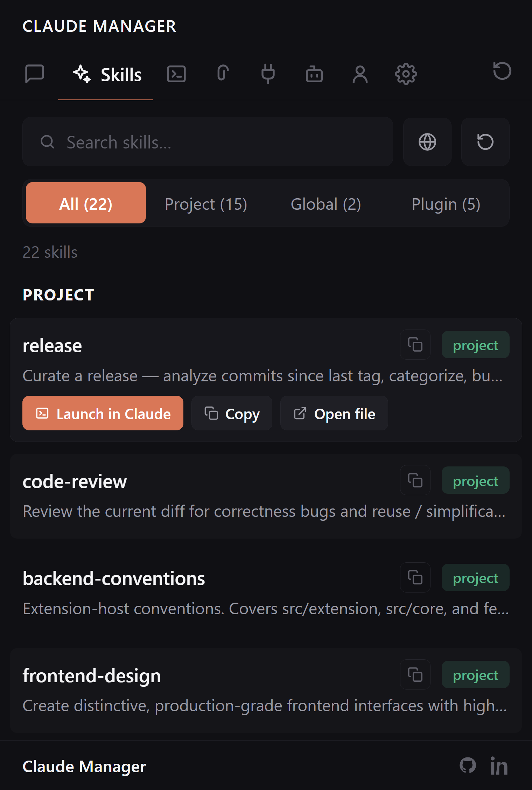Image resolution: width=532 pixels, height=790 pixels.
Task: Copy icon on frontend-design card
Action: 415,674
